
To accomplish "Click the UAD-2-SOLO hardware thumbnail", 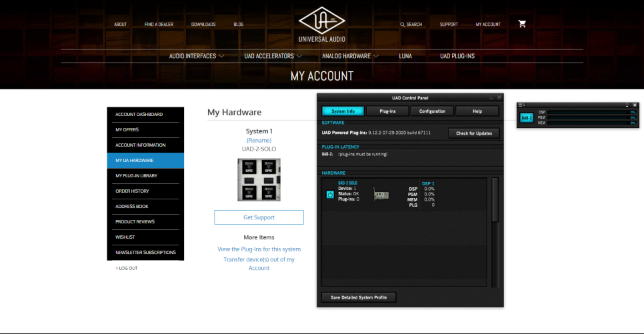I will coord(259,179).
